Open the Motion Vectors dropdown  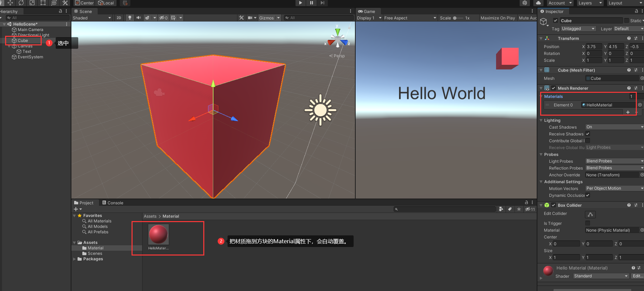[615, 188]
